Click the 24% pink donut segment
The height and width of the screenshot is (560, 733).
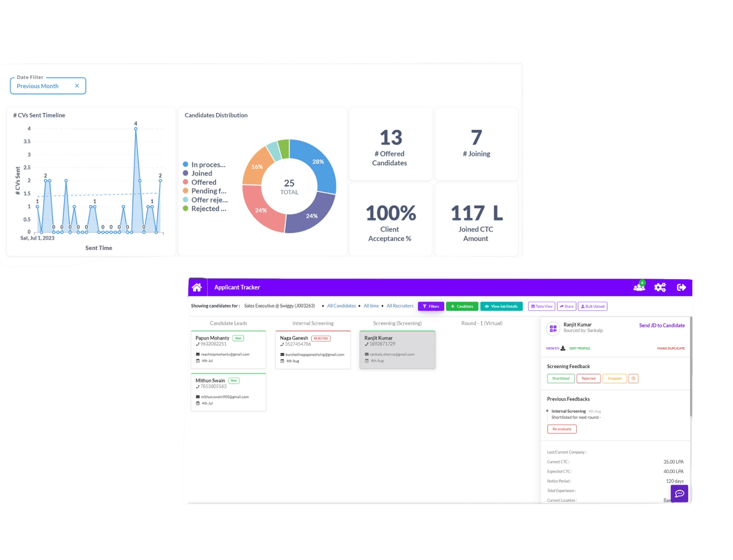point(261,210)
